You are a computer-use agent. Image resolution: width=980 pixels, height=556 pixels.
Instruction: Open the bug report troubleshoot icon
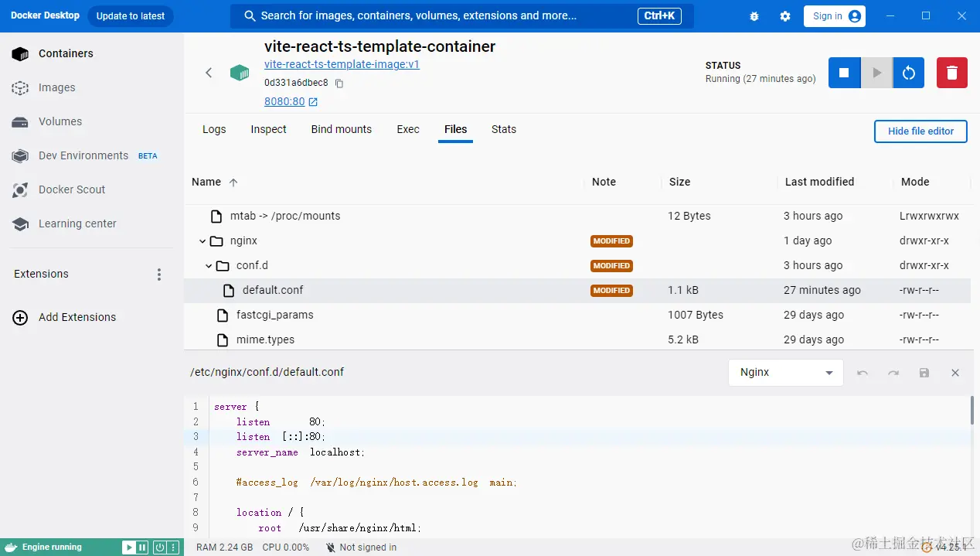coord(754,16)
